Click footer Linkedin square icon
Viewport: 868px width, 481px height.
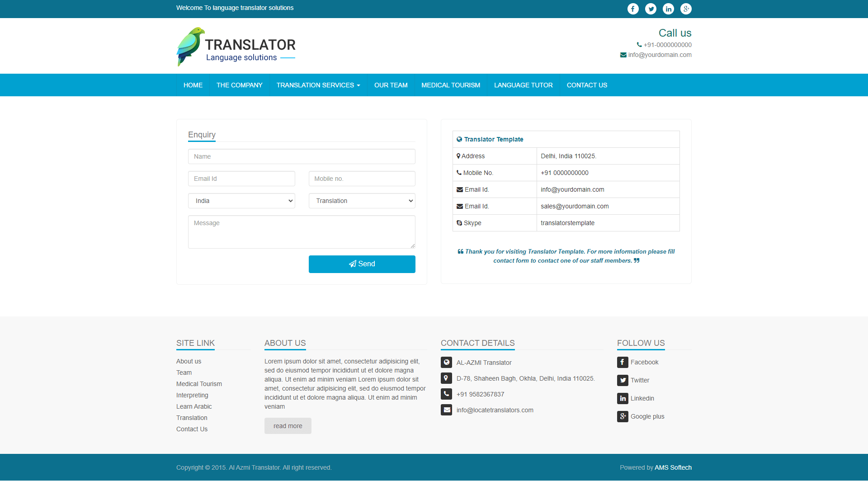coord(623,398)
